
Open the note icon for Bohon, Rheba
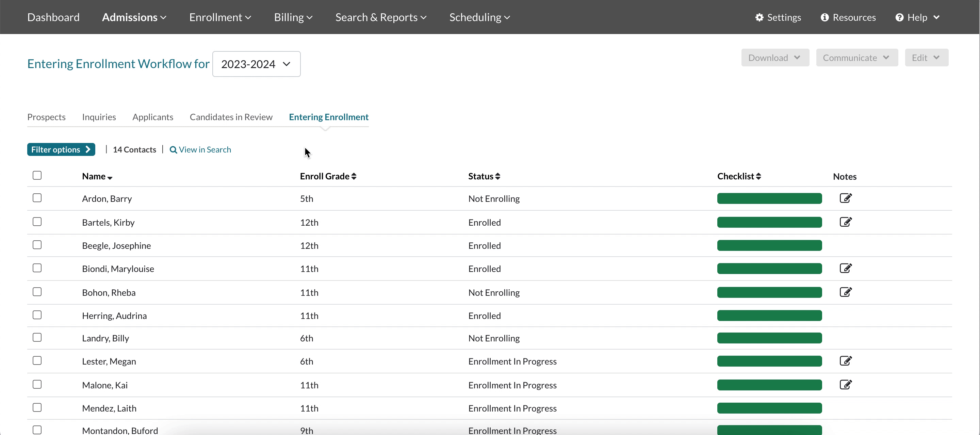click(x=845, y=292)
